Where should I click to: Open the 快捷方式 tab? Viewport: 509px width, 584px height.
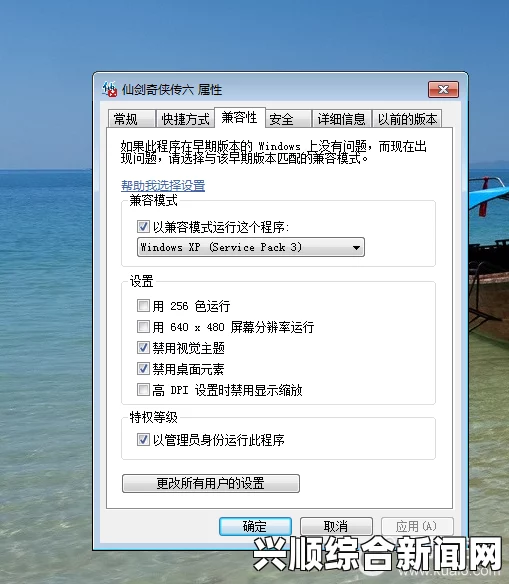pos(185,119)
